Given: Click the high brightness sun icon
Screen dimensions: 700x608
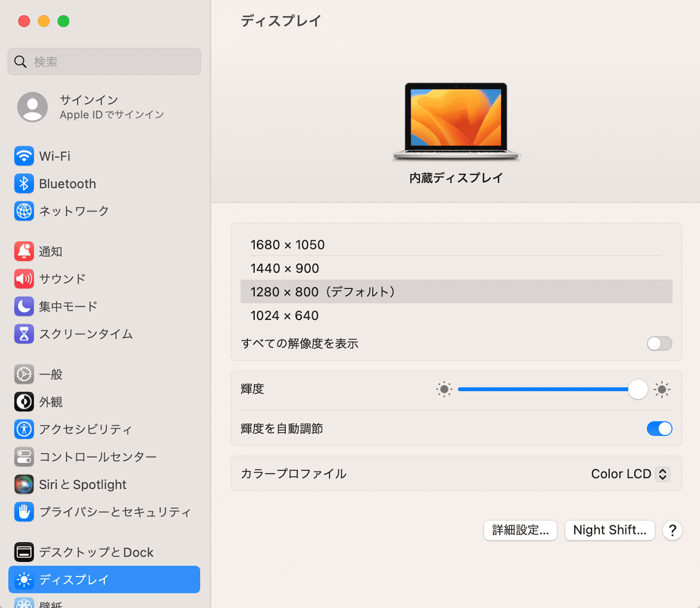Looking at the screenshot, I should 661,389.
